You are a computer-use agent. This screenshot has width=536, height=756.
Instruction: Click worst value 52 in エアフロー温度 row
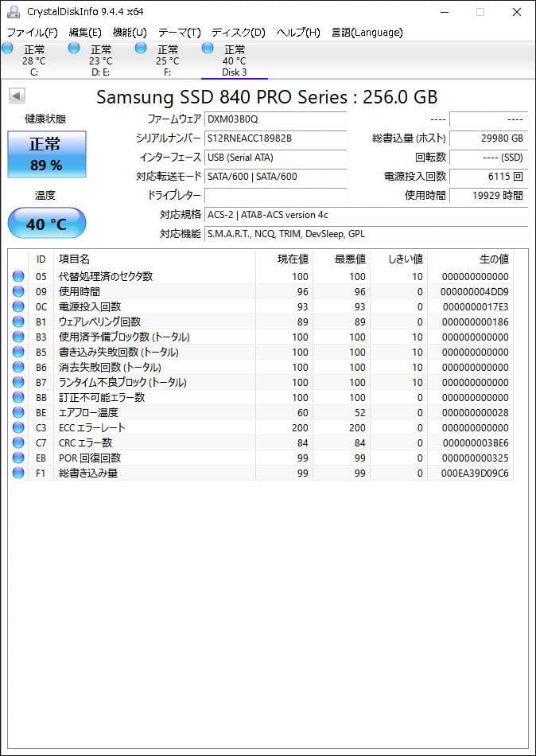point(359,413)
